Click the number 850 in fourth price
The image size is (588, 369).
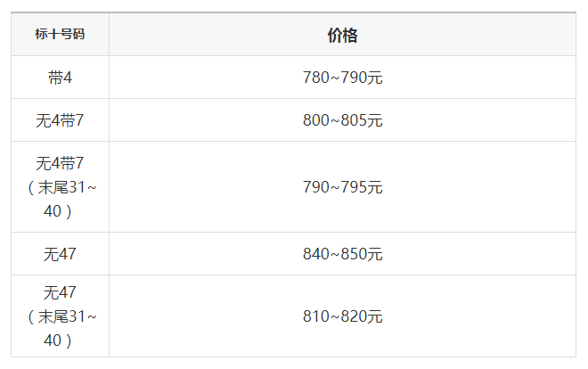tap(354, 254)
